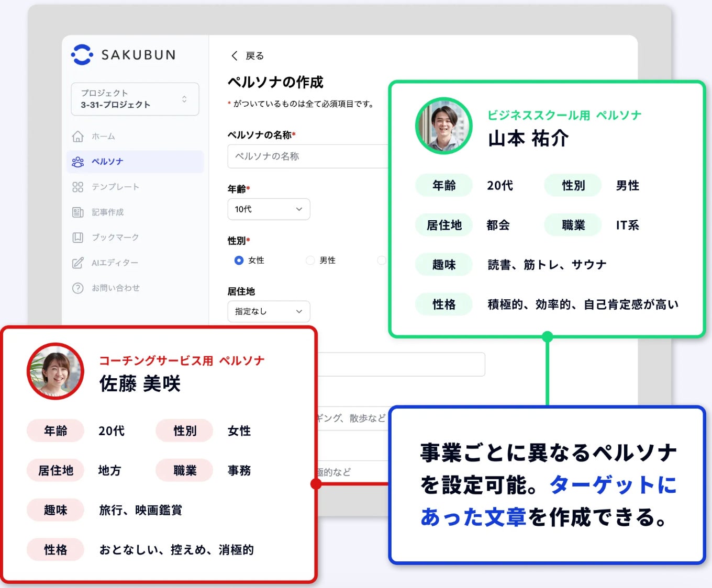Click the ブックマーク bookmark icon
712x588 pixels.
[77, 237]
